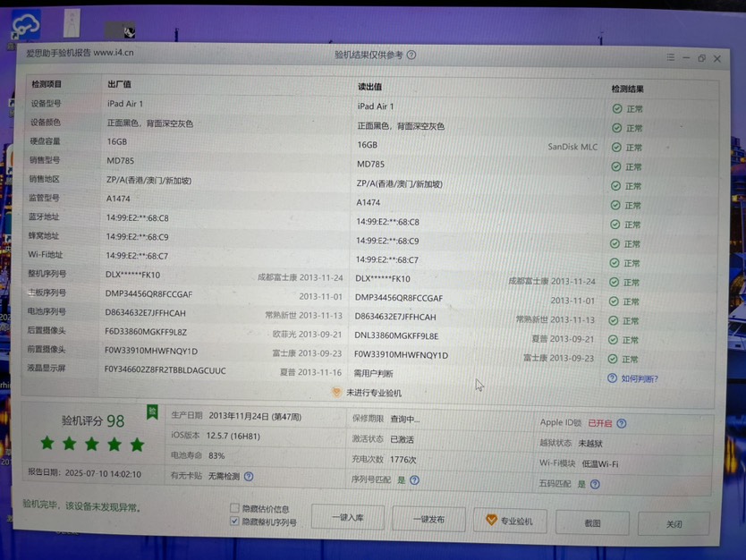The image size is (746, 560).
Task: Click the green check icon in the 主板序列号 row
Action: pos(614,301)
